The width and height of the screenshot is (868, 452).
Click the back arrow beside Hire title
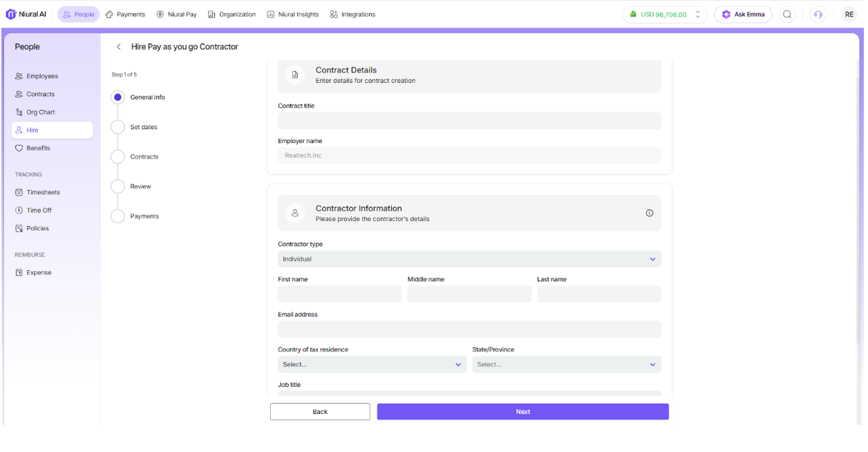(119, 47)
